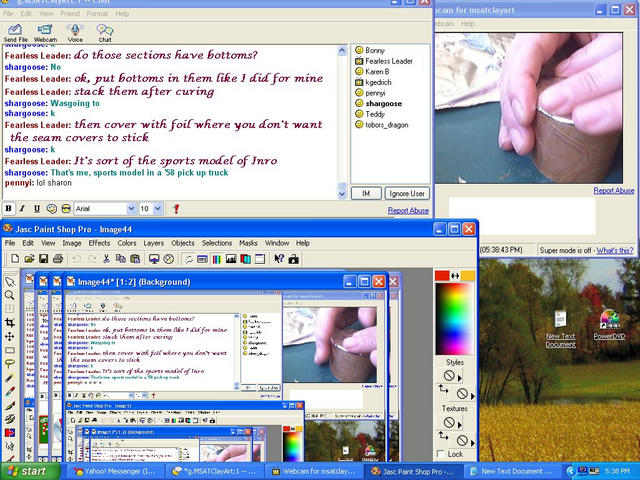Open the Masks menu
Screen dimensions: 640x480
(x=248, y=243)
